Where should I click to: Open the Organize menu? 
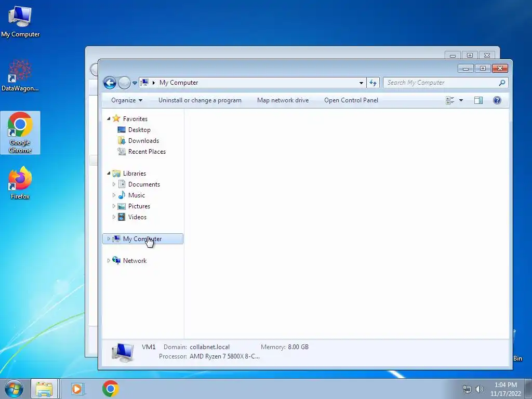click(127, 100)
